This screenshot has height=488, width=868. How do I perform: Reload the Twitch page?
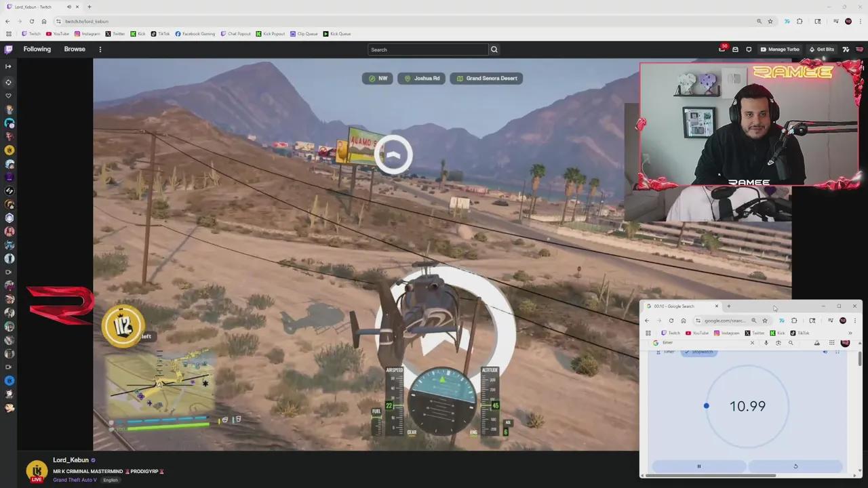point(31,21)
